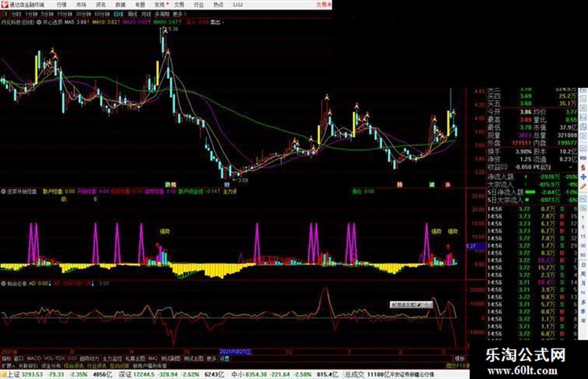Open the 行业资讯 bottom tab

[96, 365]
